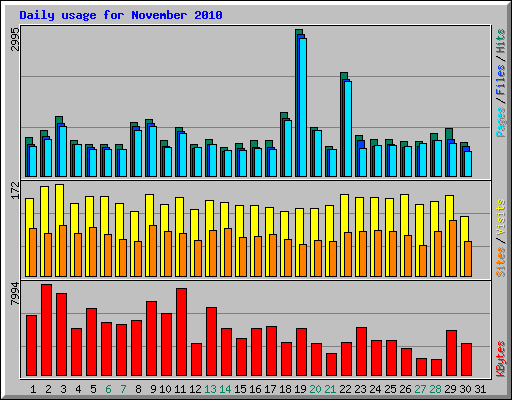Image resolution: width=512 pixels, height=400 pixels.
Task: Click weekend day 7 label
Action: coord(123,389)
